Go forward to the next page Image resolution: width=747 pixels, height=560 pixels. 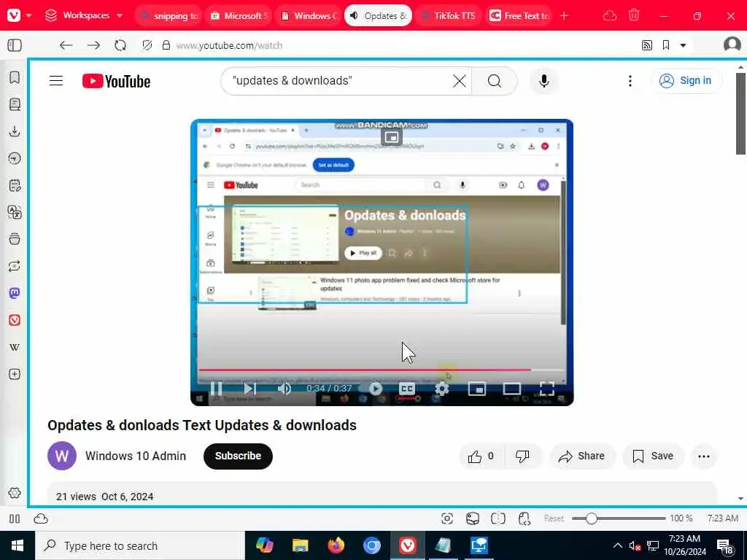coord(94,45)
